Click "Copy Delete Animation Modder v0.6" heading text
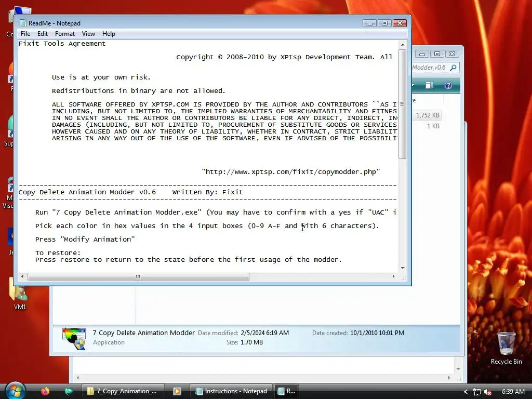The height and width of the screenshot is (399, 532). click(x=87, y=192)
